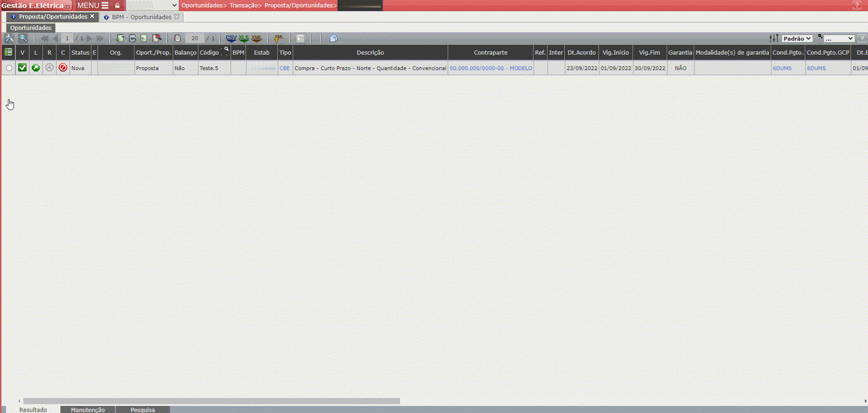Screen dimensions: 868x413
Task: Export the grid to CSV
Action: [231, 38]
